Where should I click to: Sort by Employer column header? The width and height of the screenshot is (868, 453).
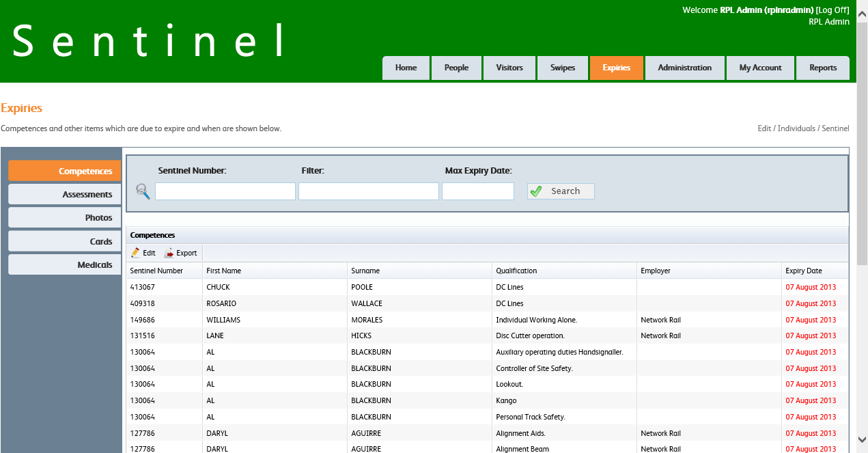pyautogui.click(x=710, y=271)
